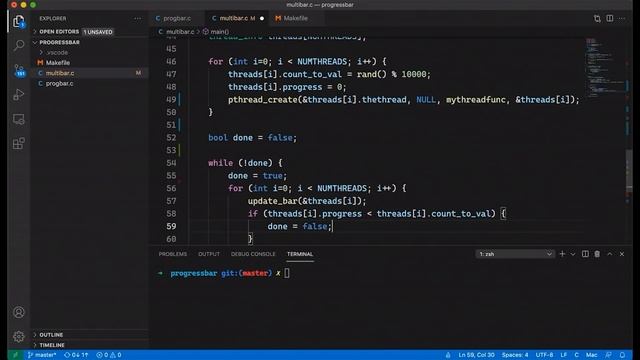Click the master branch indicator in status bar
This screenshot has width=640, height=360.
[x=42, y=355]
